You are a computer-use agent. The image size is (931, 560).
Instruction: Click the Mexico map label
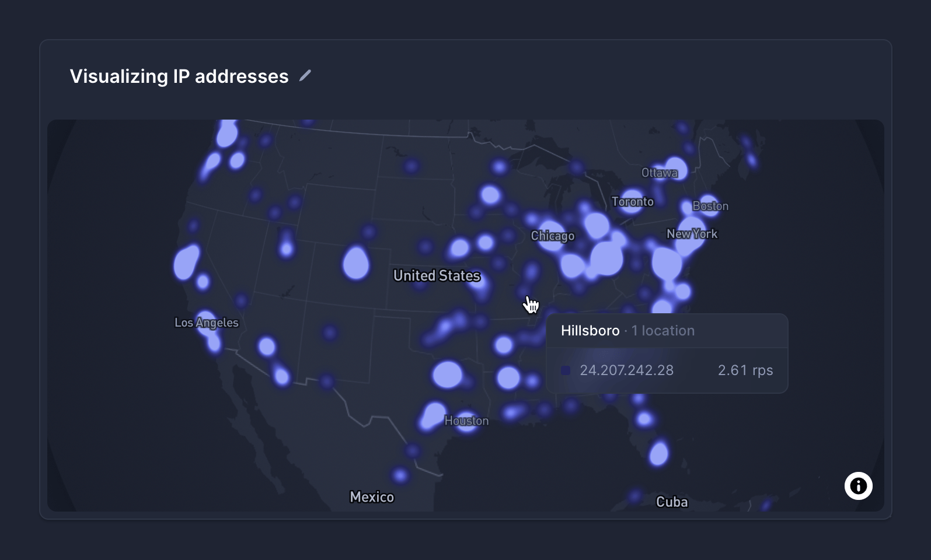(372, 497)
